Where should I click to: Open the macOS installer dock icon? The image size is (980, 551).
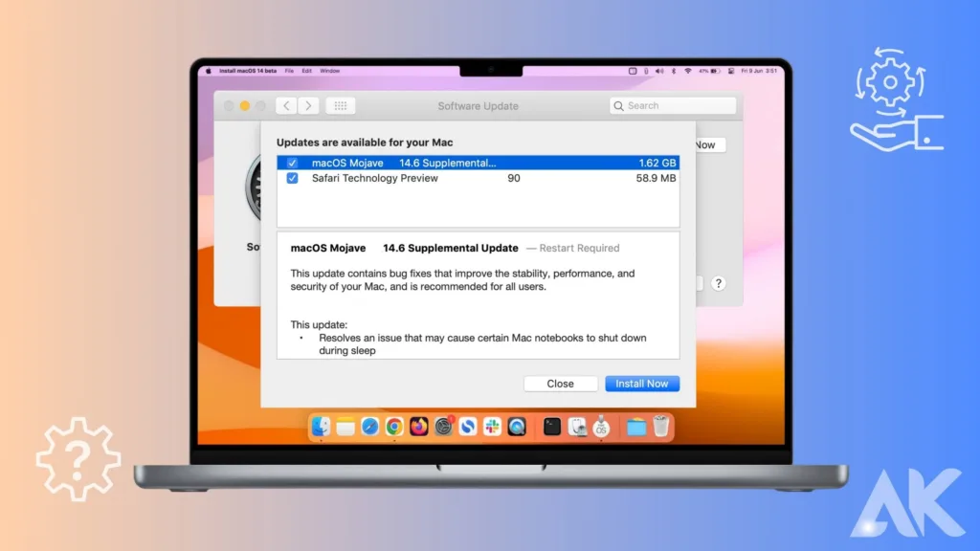(x=601, y=427)
